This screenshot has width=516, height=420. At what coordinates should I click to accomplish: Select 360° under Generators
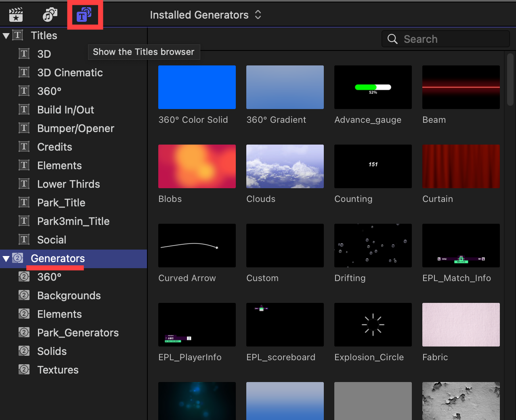pyautogui.click(x=73, y=277)
